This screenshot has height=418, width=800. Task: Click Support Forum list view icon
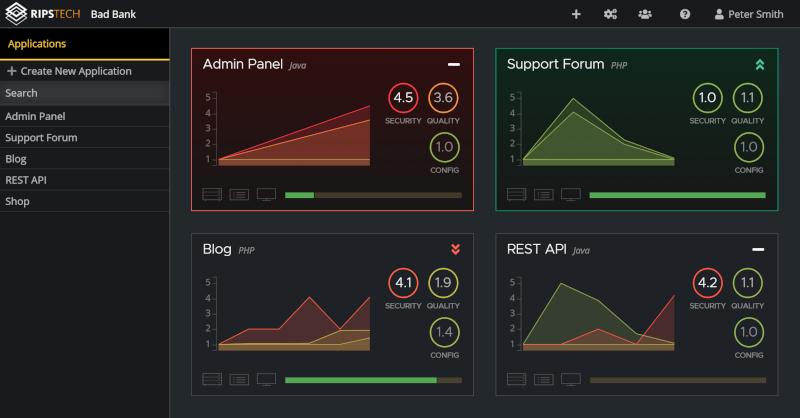point(543,194)
